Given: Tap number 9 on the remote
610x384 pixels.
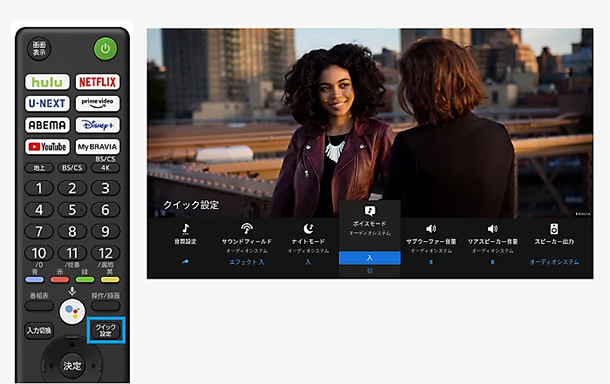Looking at the screenshot, I should tap(105, 231).
